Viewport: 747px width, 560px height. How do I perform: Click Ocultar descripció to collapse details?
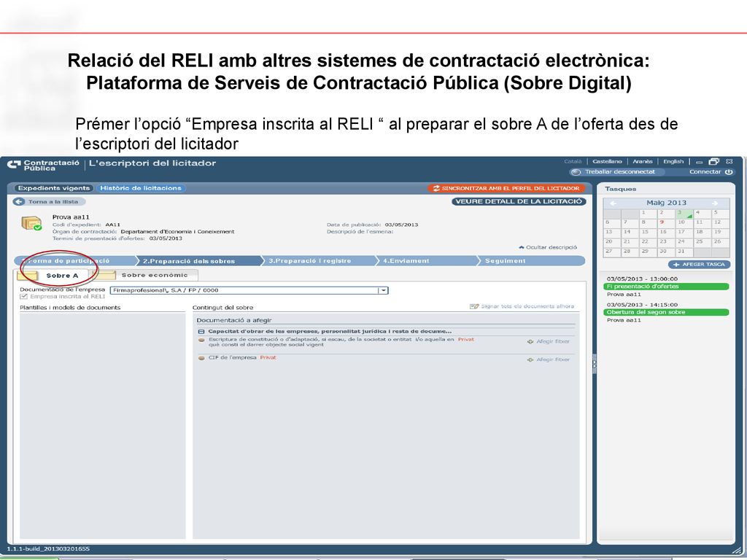(x=548, y=248)
